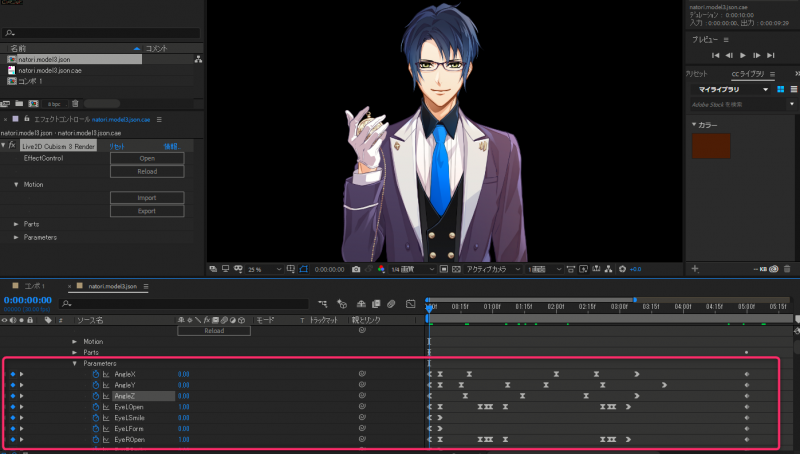Select the CC ライブラリ panel tab

click(x=748, y=74)
